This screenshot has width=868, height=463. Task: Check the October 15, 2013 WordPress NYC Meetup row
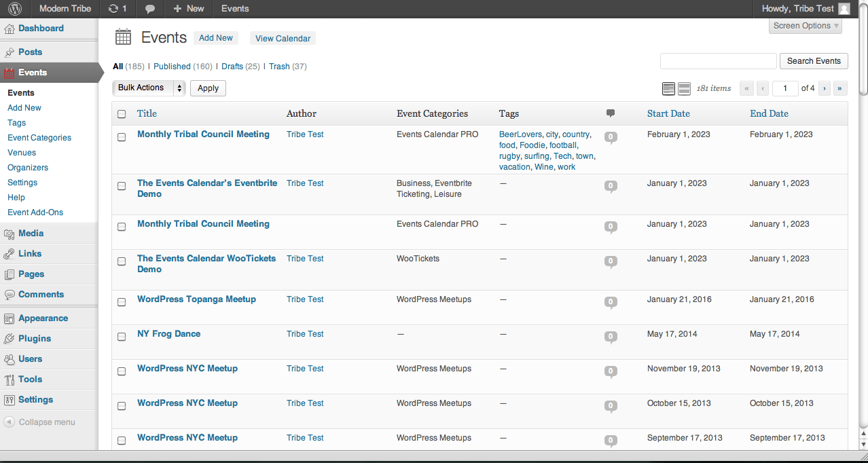click(x=122, y=406)
